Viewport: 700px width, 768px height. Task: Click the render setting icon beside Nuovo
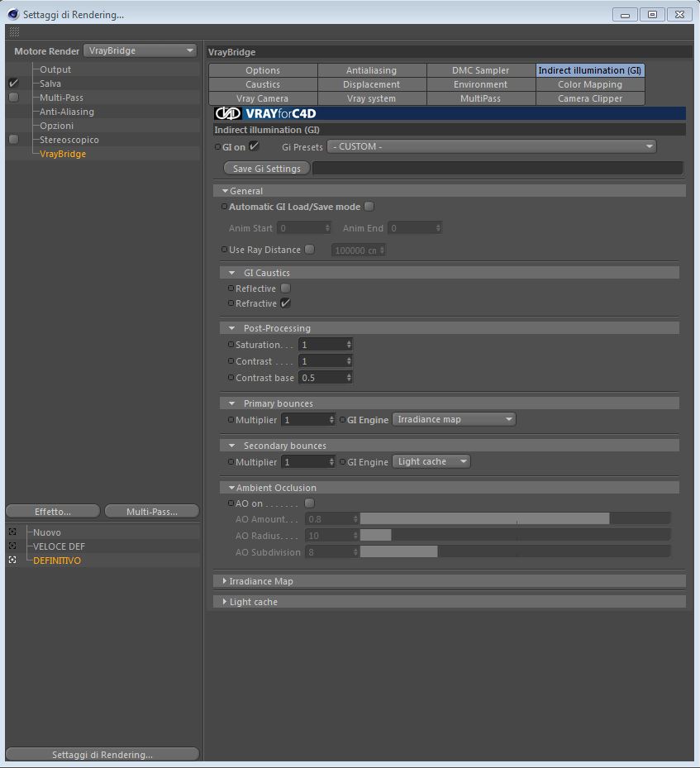click(12, 532)
